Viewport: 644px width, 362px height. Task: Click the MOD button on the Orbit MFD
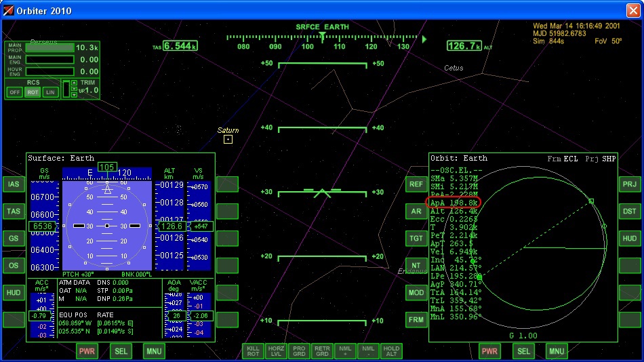[416, 293]
